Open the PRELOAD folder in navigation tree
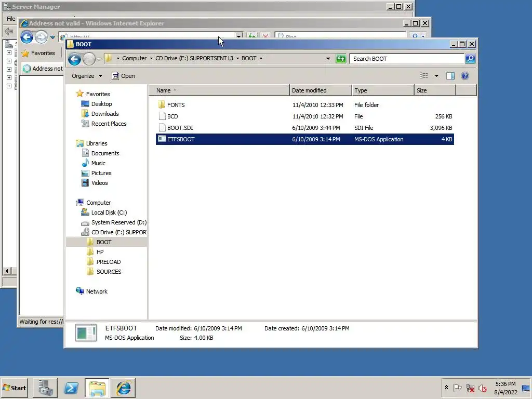This screenshot has width=532, height=399. [108, 262]
